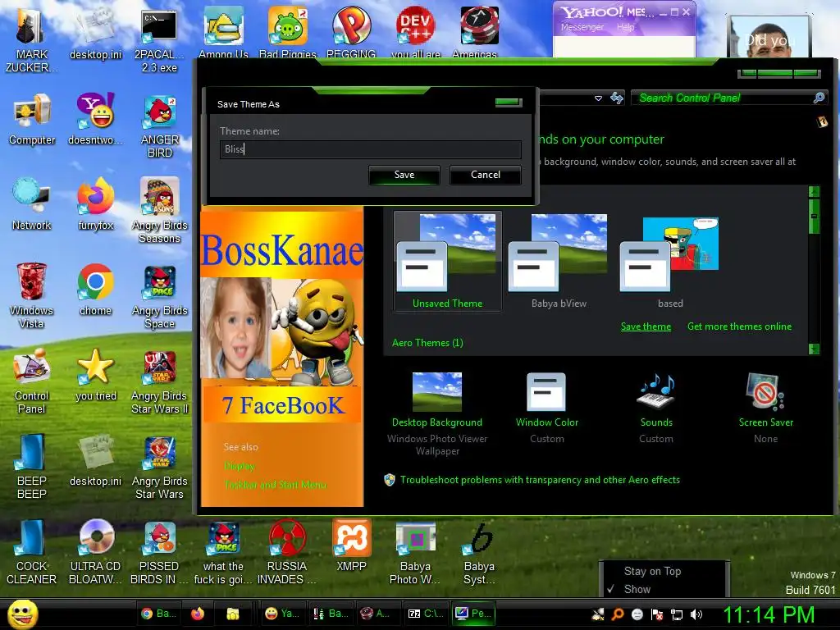The width and height of the screenshot is (840, 630).
Task: Open the Help menu in Yahoo window
Action: pyautogui.click(x=625, y=27)
